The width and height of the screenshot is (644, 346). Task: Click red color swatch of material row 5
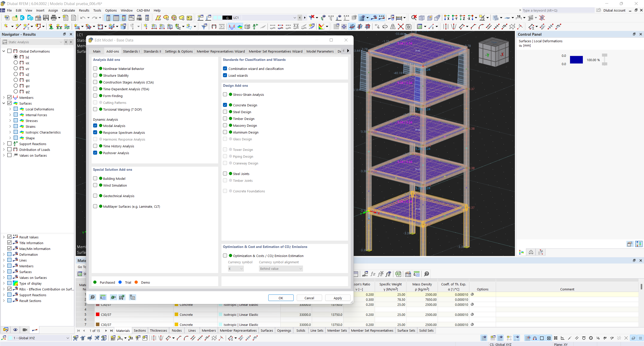point(98,314)
